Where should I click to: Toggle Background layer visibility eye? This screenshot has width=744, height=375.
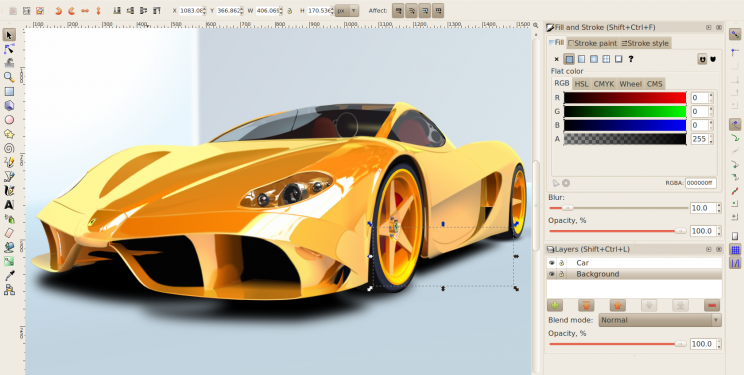552,274
